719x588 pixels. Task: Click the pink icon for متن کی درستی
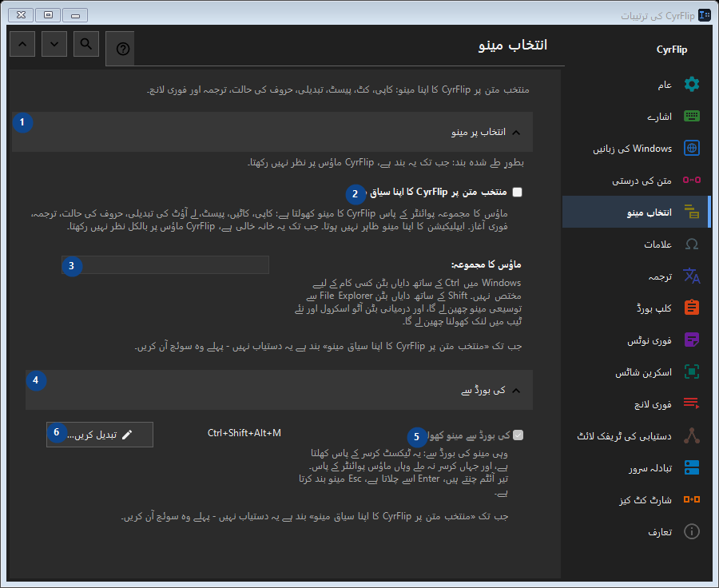[692, 180]
